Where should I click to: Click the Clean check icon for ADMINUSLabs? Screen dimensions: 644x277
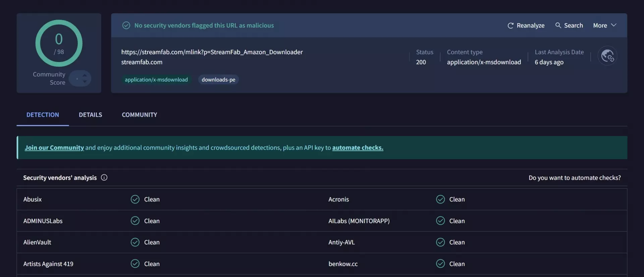tap(135, 221)
